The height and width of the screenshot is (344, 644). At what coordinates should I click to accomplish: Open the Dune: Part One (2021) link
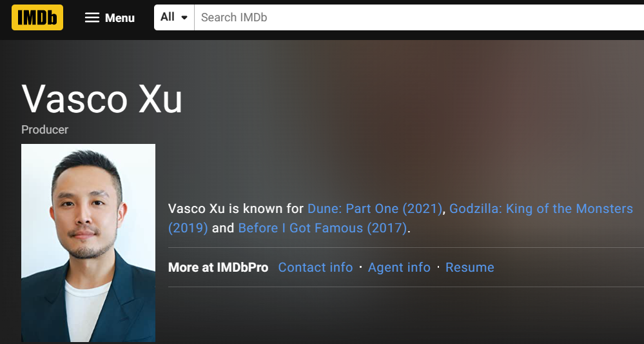click(375, 208)
